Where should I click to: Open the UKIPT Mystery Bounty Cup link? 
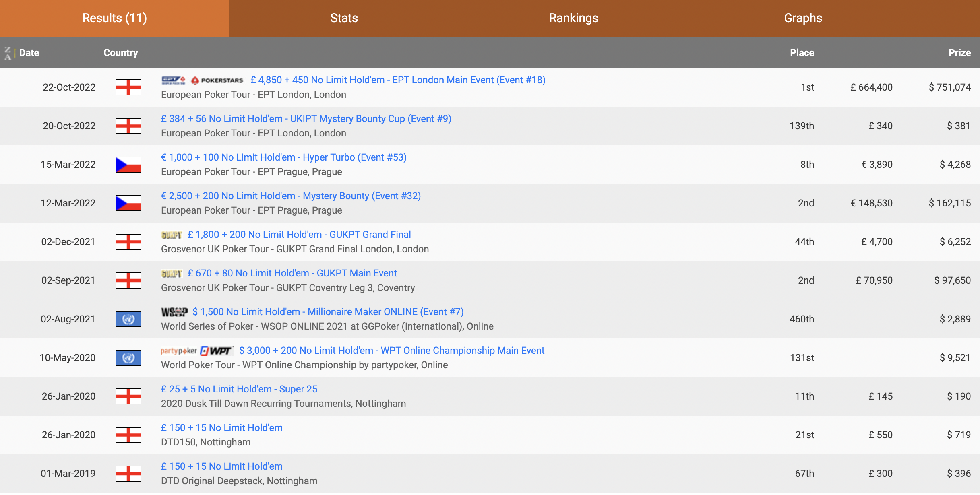point(306,119)
